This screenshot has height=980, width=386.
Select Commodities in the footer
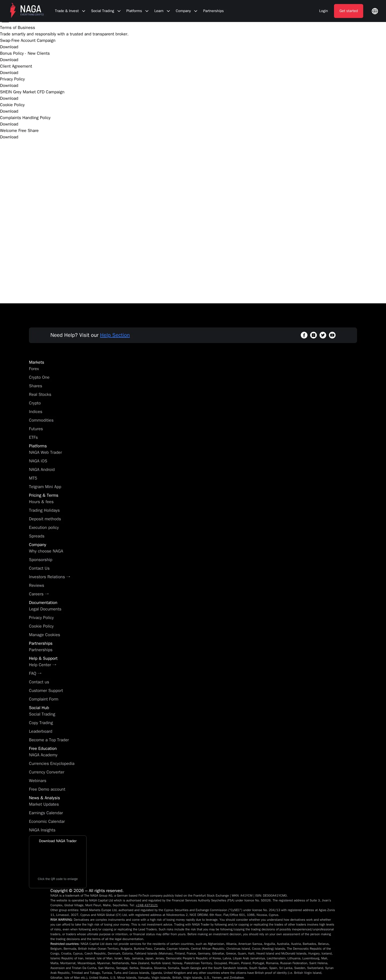(x=41, y=420)
